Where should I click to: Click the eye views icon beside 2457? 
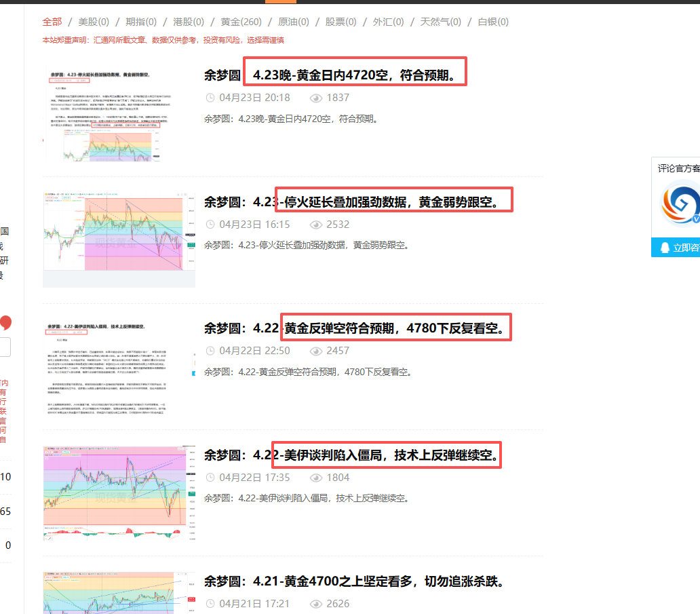[316, 351]
